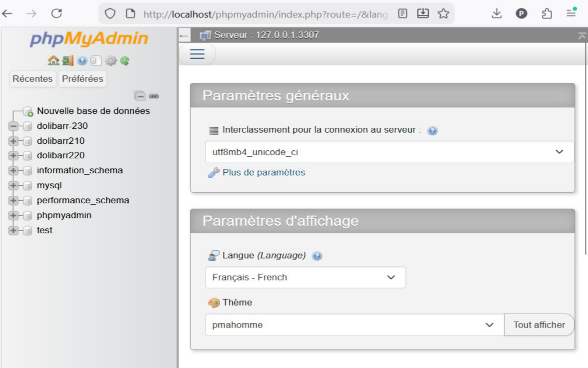This screenshot has width=588, height=368.
Task: Open the hamburger menu button
Action: [197, 54]
